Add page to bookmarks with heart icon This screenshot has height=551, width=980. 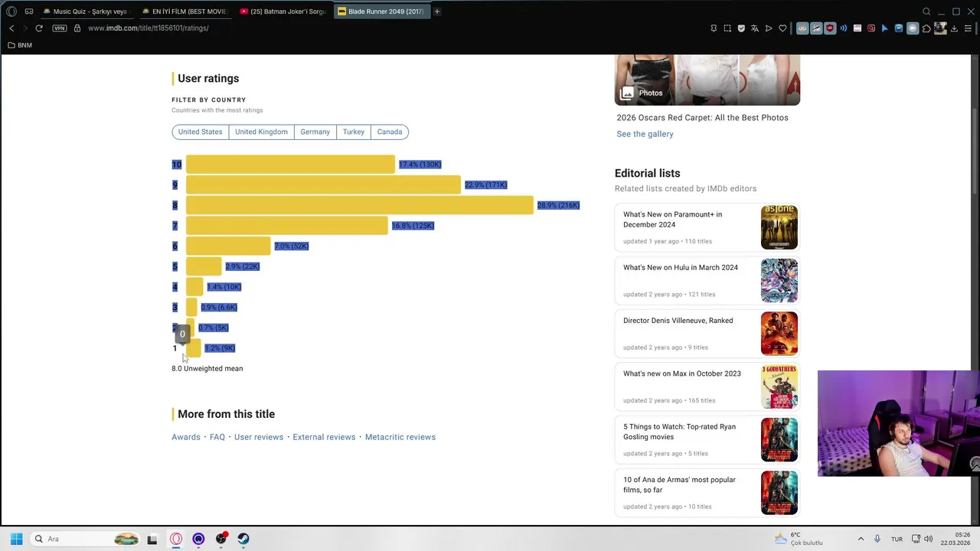click(x=782, y=28)
